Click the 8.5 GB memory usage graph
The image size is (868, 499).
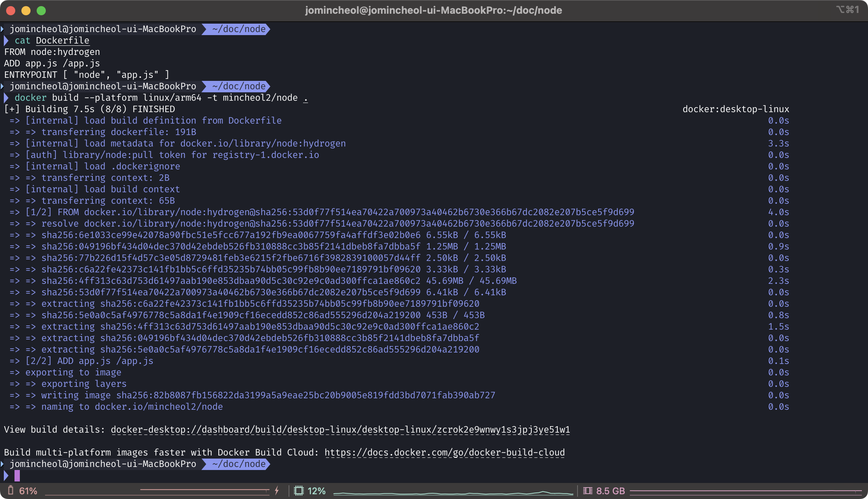pyautogui.click(x=745, y=491)
